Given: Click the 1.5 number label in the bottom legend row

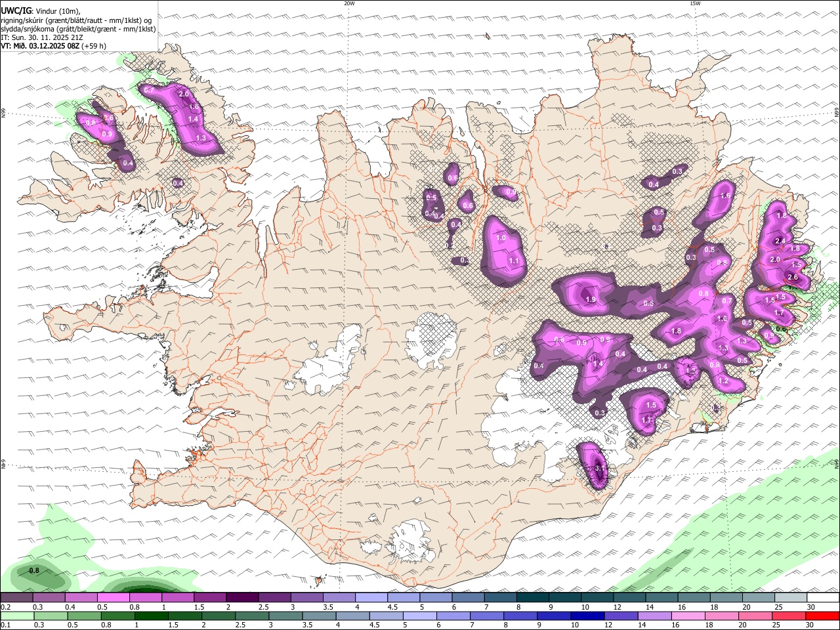Looking at the screenshot, I should 173,625.
